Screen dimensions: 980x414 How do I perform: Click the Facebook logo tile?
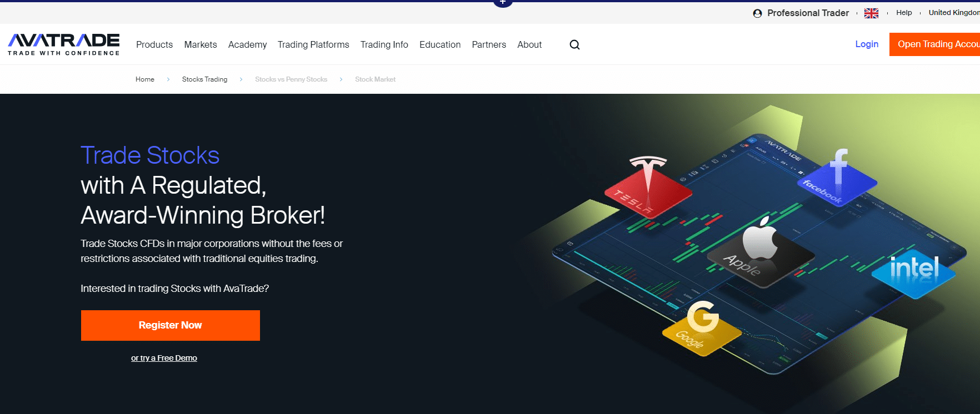click(x=837, y=178)
